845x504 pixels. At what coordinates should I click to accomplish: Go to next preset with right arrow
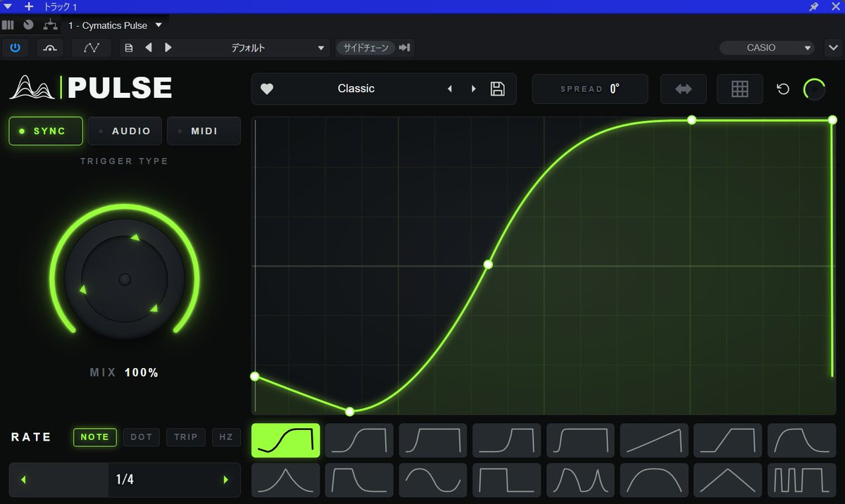pos(474,89)
